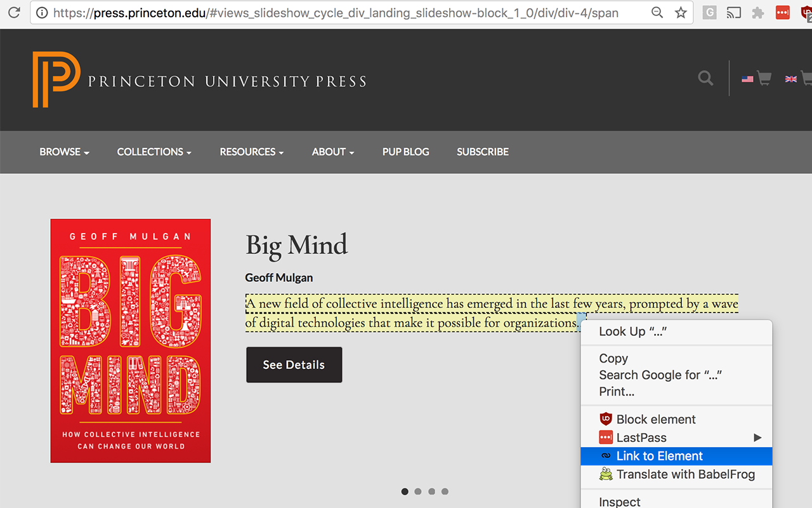Click the Big Mind book cover
Image resolution: width=812 pixels, height=508 pixels.
131,341
